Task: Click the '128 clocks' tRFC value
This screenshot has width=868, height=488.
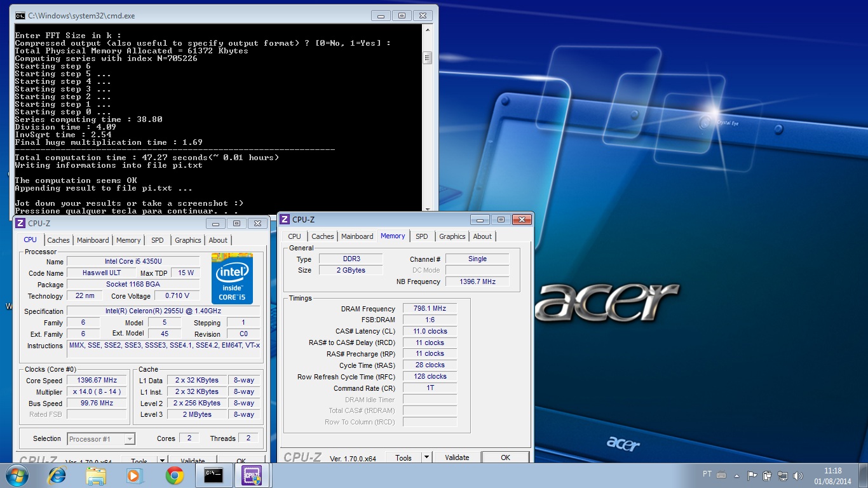Action: pyautogui.click(x=430, y=376)
